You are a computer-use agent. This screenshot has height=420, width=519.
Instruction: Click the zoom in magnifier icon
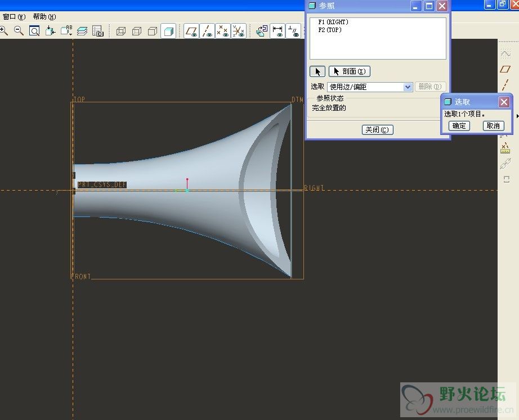click(x=4, y=31)
